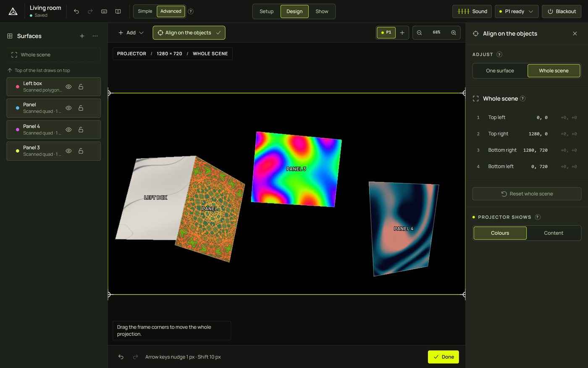Activate the Blackout button
Viewport: 588px width, 368px height.
562,11
